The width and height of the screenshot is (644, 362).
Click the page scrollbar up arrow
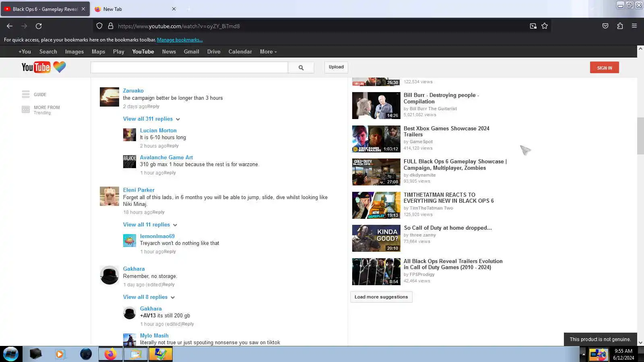click(640, 49)
